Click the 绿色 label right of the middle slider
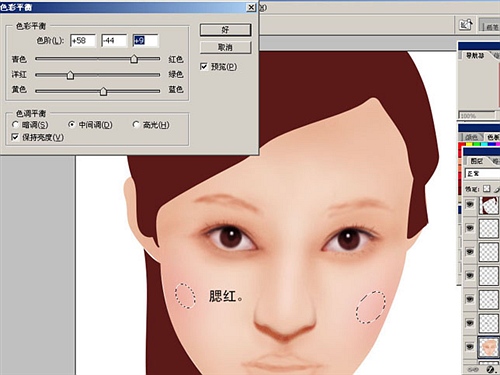500x375 pixels. (x=176, y=74)
